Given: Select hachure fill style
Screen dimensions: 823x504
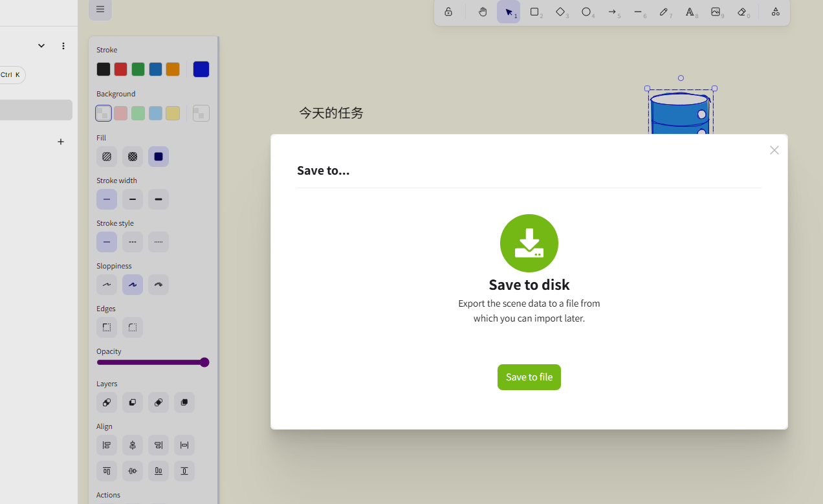Looking at the screenshot, I should point(107,157).
